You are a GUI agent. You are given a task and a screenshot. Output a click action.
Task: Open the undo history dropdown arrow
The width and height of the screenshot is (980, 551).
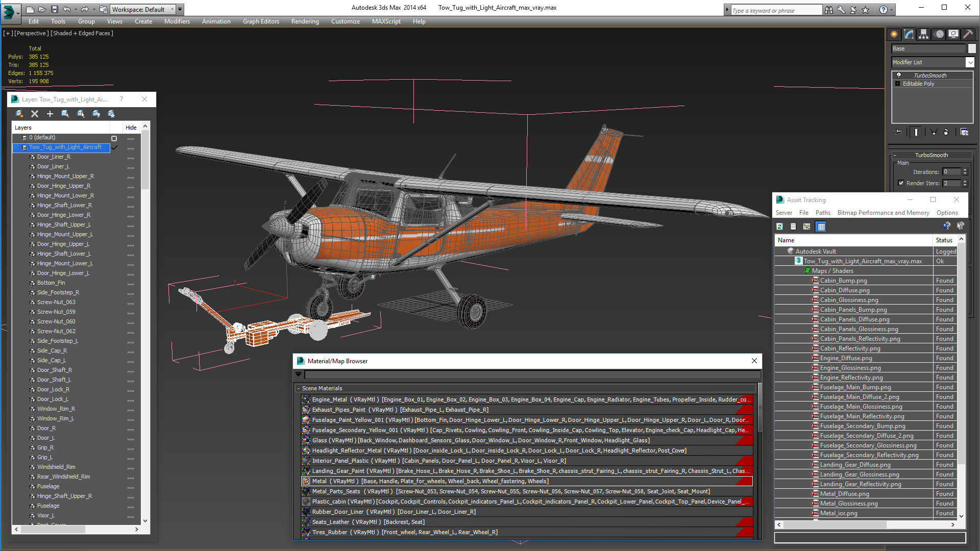pyautogui.click(x=75, y=9)
